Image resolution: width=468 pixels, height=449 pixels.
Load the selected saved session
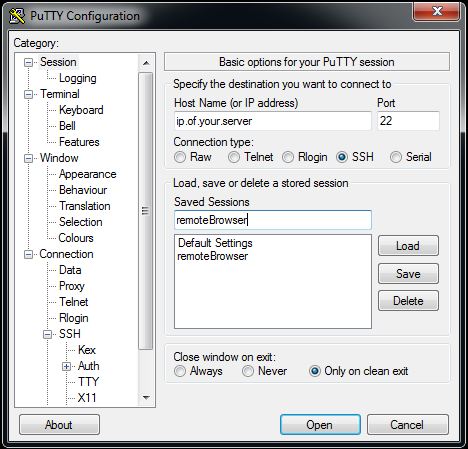[x=408, y=246]
